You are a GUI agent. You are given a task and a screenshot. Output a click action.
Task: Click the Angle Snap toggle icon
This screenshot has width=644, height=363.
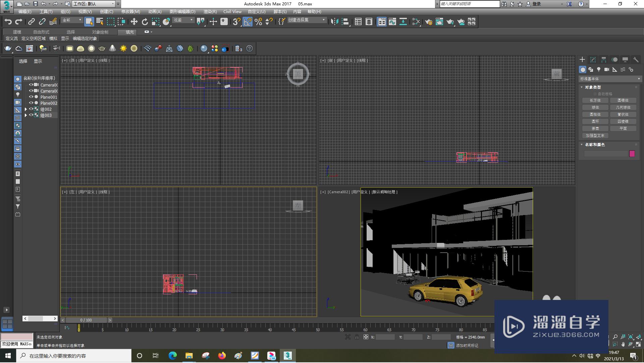click(247, 22)
